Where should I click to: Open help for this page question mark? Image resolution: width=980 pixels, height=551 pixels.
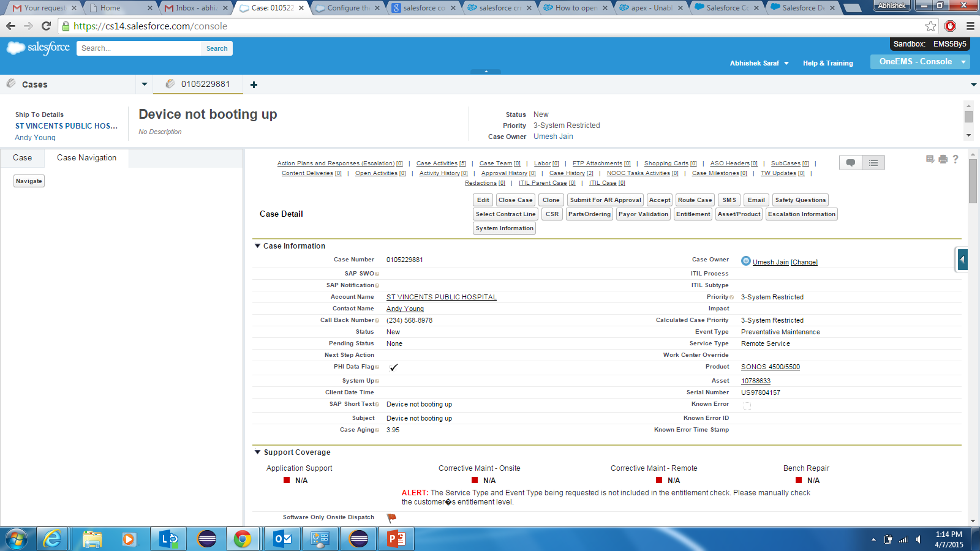pos(956,159)
